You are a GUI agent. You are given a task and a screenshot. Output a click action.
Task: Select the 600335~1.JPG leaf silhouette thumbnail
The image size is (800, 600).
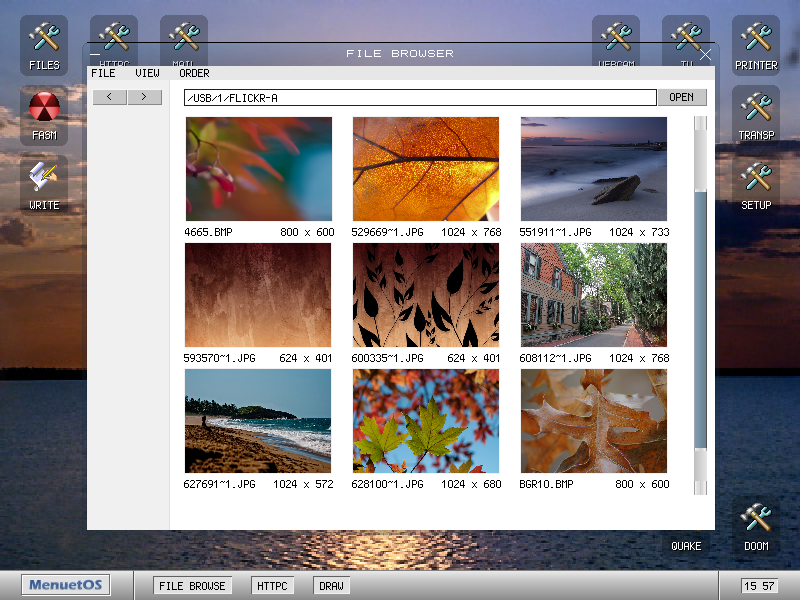426,295
